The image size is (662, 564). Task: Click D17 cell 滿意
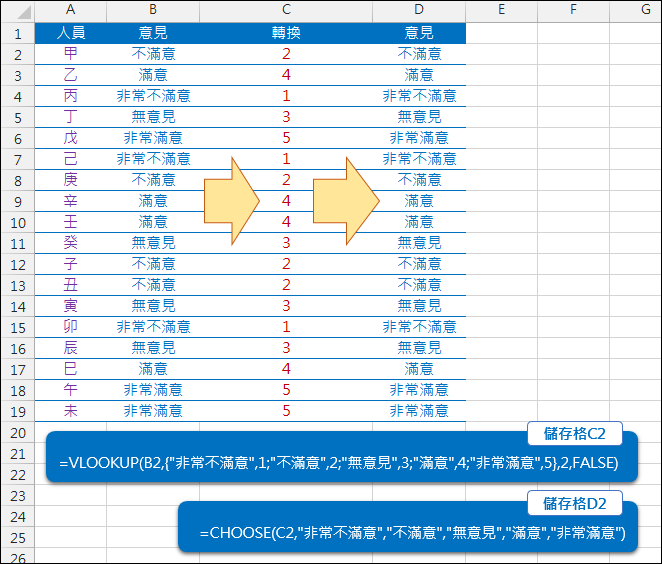click(x=419, y=369)
